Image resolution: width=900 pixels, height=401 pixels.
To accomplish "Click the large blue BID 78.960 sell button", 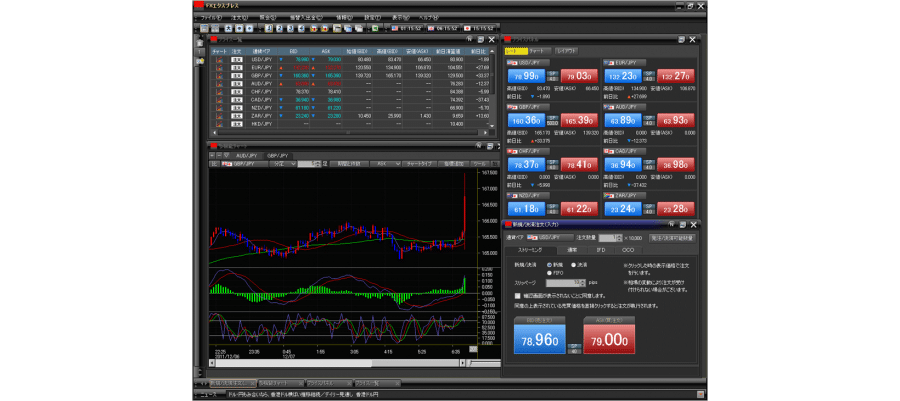I will point(540,339).
